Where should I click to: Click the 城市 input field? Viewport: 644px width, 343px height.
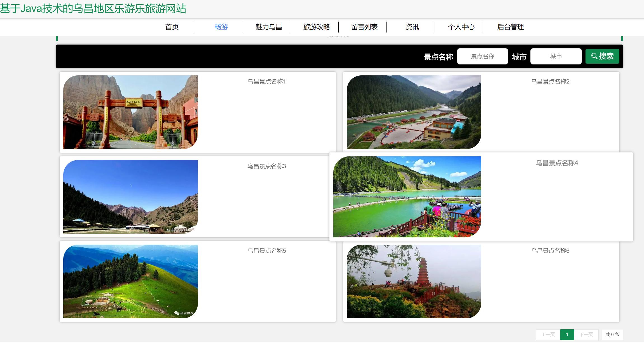point(556,56)
